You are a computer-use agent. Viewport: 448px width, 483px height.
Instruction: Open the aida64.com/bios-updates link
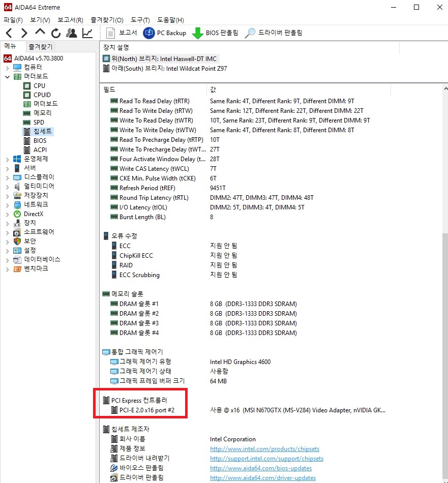(260, 468)
